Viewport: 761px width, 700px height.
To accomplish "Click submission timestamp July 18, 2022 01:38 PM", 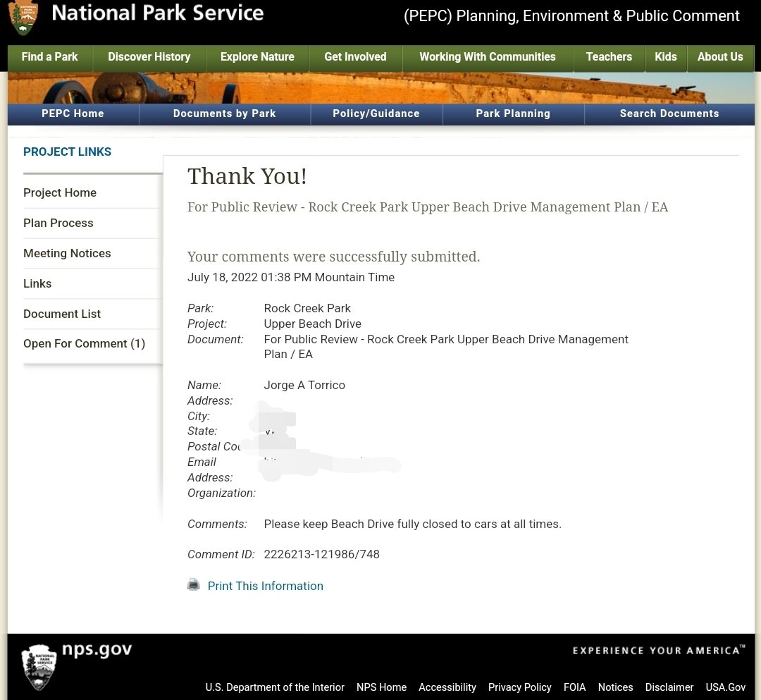I will [x=291, y=277].
